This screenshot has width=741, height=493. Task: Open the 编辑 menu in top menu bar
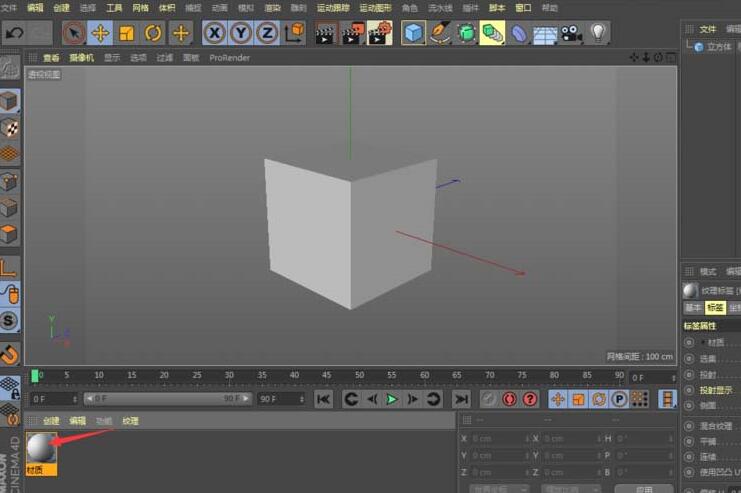pos(35,8)
